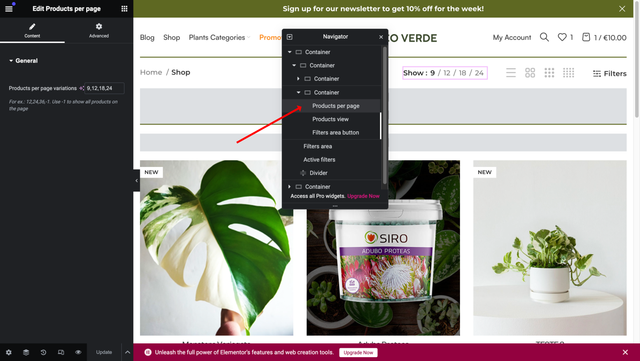
Task: Show 18 products per page
Action: pos(462,73)
